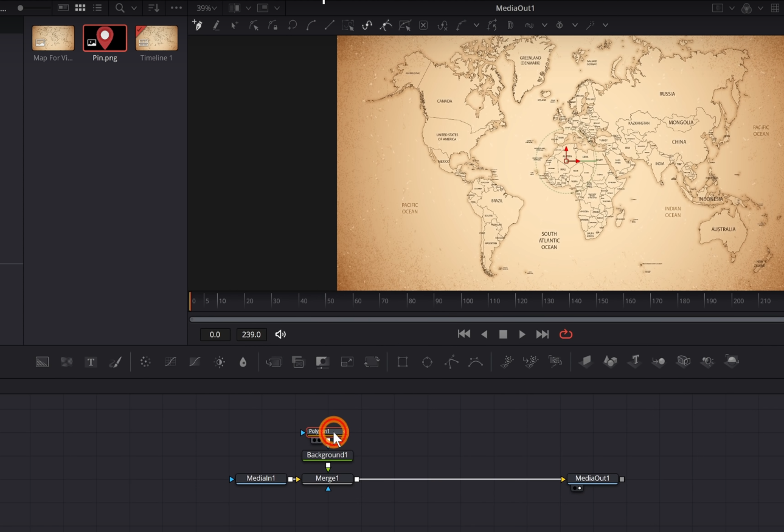Open viewer zoom 39% dropdown
The width and height of the screenshot is (784, 532).
click(x=207, y=8)
